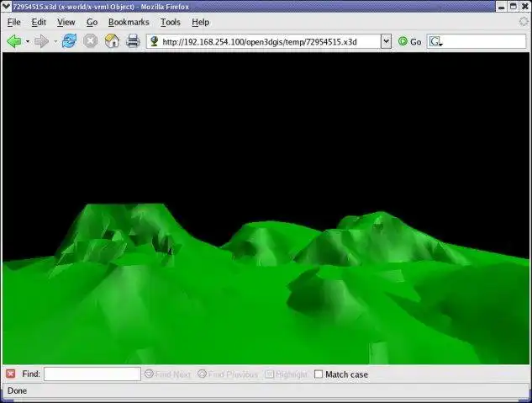Open the Go menu
532x403 pixels.
click(92, 22)
